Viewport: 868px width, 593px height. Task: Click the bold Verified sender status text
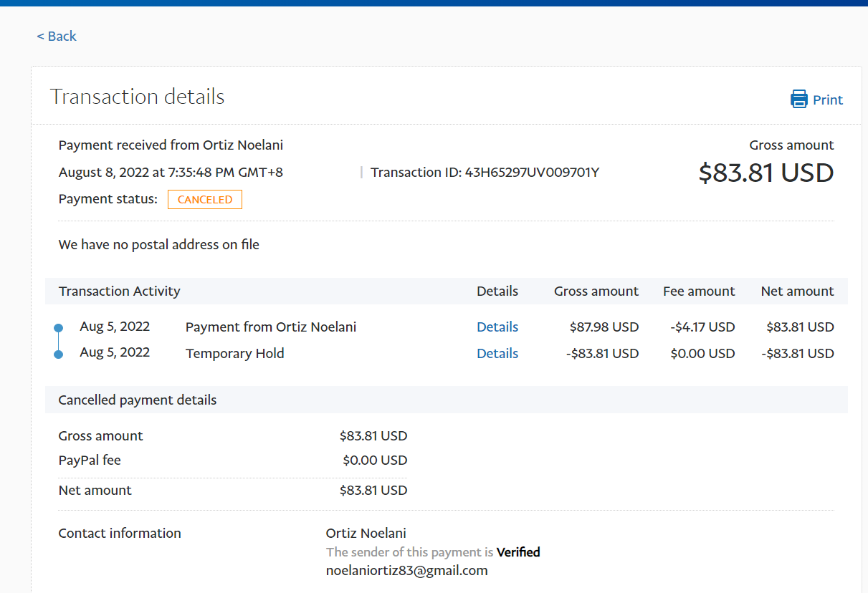tap(518, 552)
